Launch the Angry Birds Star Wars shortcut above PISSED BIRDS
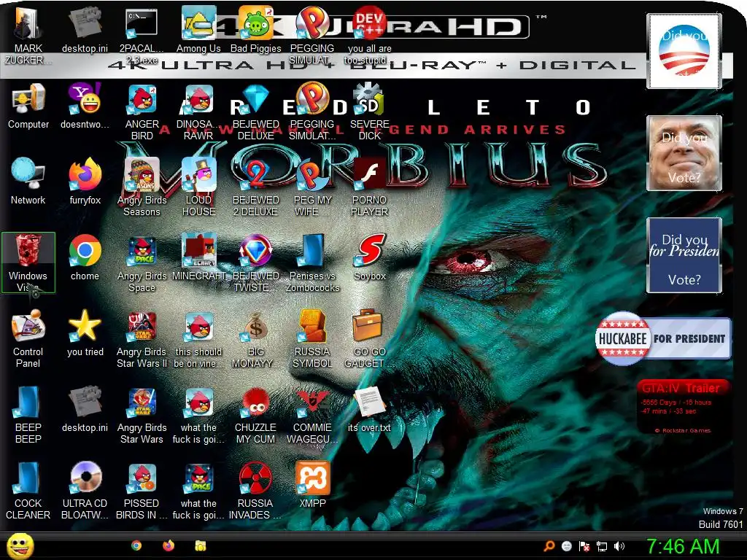This screenshot has width=747, height=560. tap(142, 414)
